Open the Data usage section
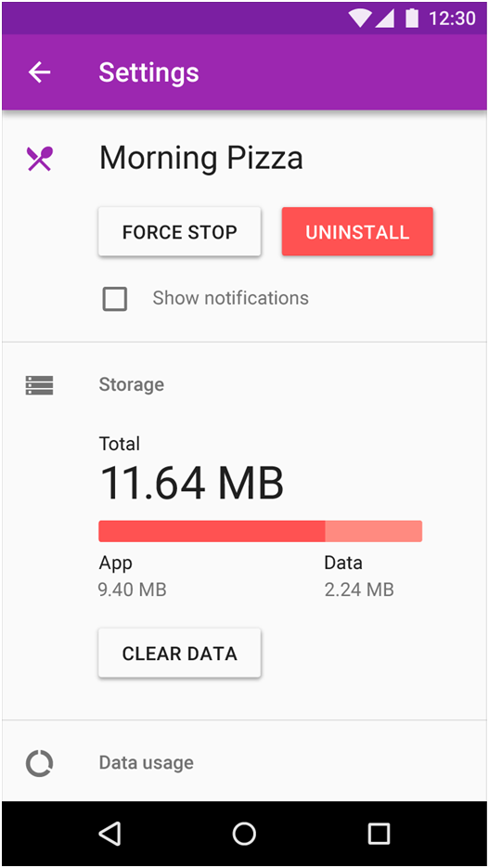The width and height of the screenshot is (489, 868). (x=244, y=762)
